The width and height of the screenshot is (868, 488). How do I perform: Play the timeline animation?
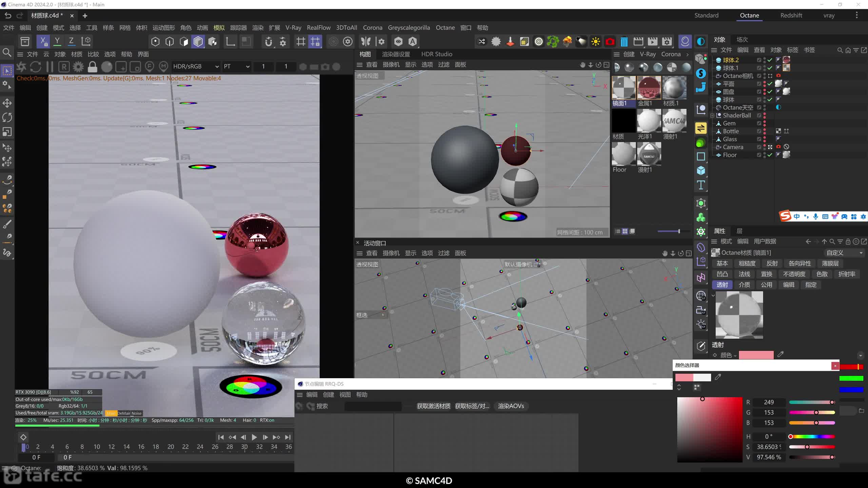coord(254,437)
